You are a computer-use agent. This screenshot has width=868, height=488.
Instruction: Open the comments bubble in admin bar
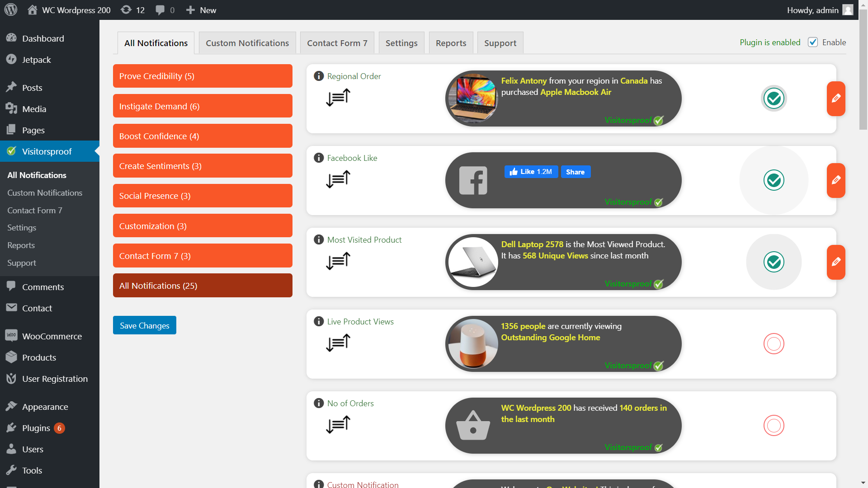pyautogui.click(x=165, y=10)
